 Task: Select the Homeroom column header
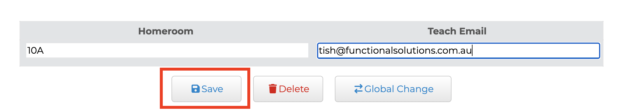[x=166, y=31]
